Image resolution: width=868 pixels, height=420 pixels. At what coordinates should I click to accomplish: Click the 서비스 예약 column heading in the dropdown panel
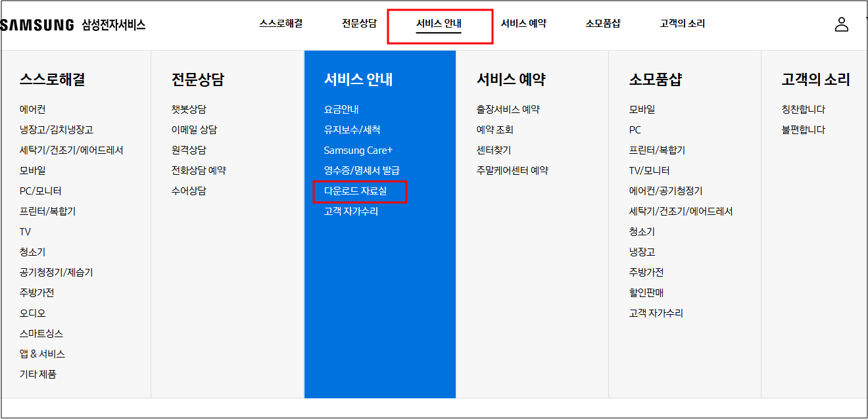[511, 80]
